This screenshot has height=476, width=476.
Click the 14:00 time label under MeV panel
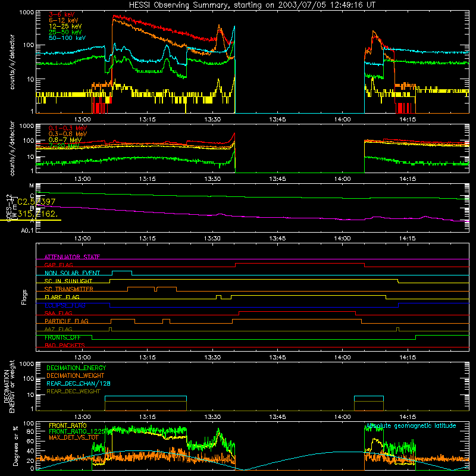(x=343, y=179)
